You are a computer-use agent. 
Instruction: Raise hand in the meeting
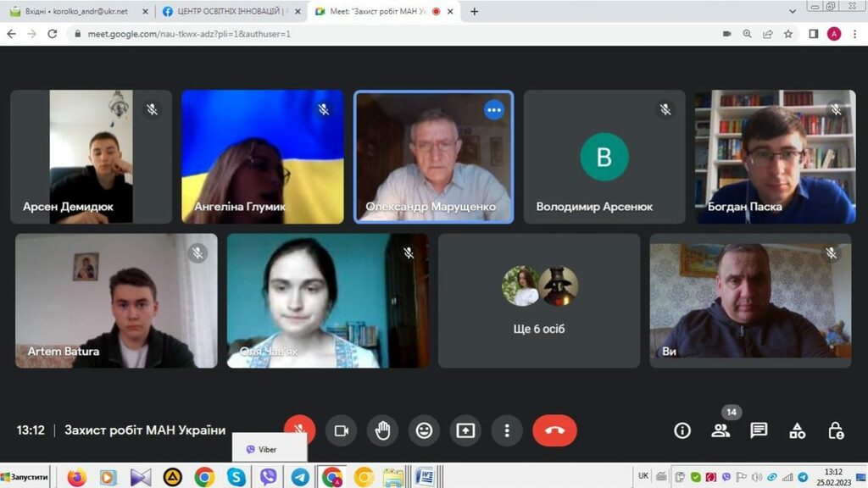point(382,430)
